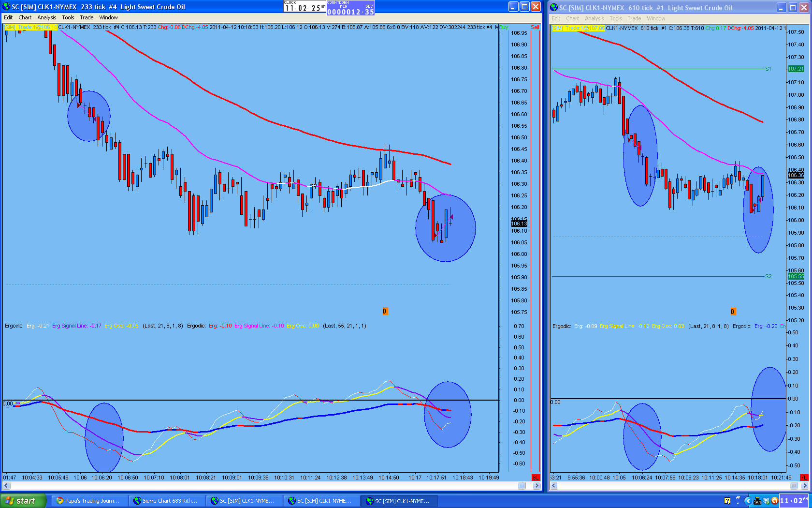Click the yellow help question mark tray icon
This screenshot has width=812, height=508.
pos(727,501)
